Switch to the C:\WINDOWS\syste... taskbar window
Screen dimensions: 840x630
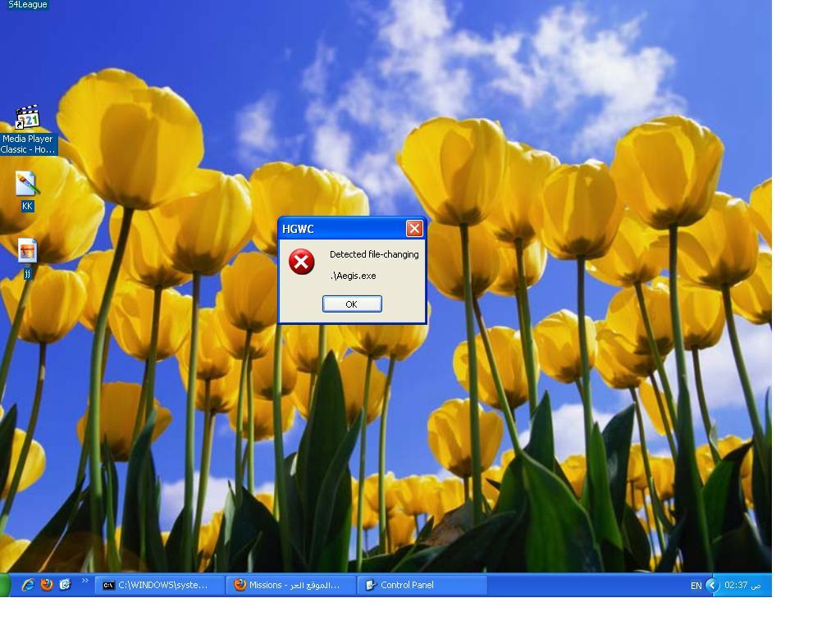(x=160, y=585)
